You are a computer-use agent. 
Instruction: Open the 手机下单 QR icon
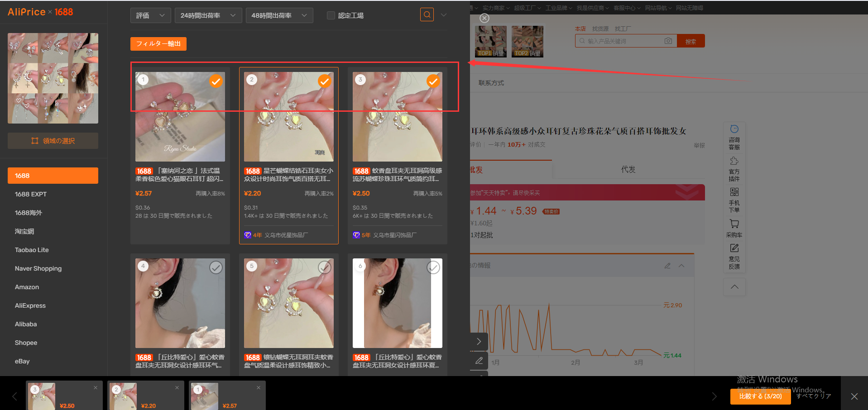(734, 200)
